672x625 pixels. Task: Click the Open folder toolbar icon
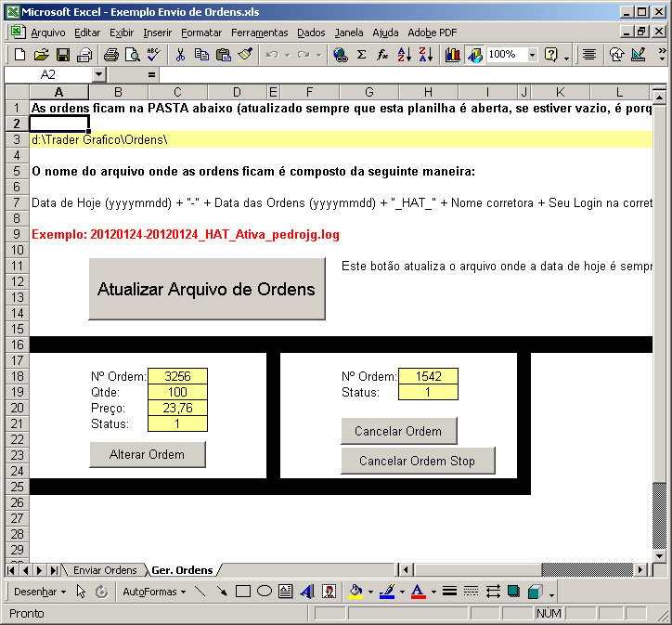[x=42, y=55]
